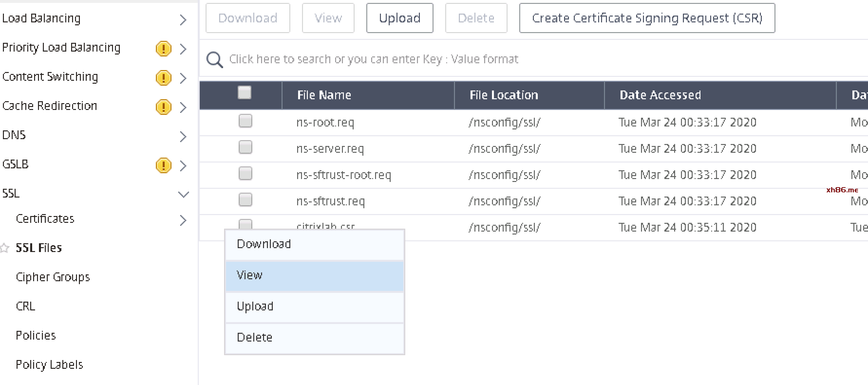
Task: Expand Certificates submenu chevron
Action: click(x=183, y=220)
